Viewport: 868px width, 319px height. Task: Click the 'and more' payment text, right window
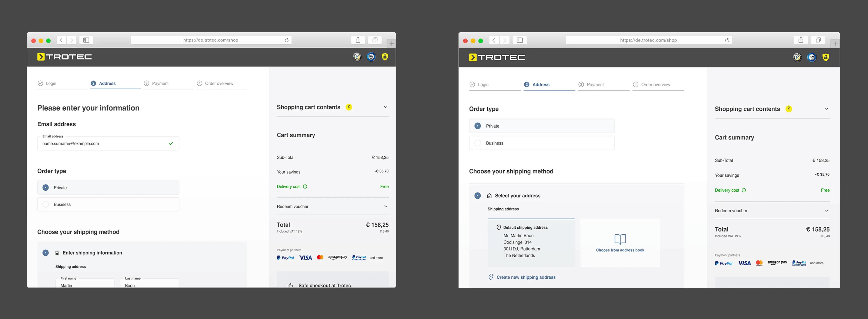pos(817,263)
